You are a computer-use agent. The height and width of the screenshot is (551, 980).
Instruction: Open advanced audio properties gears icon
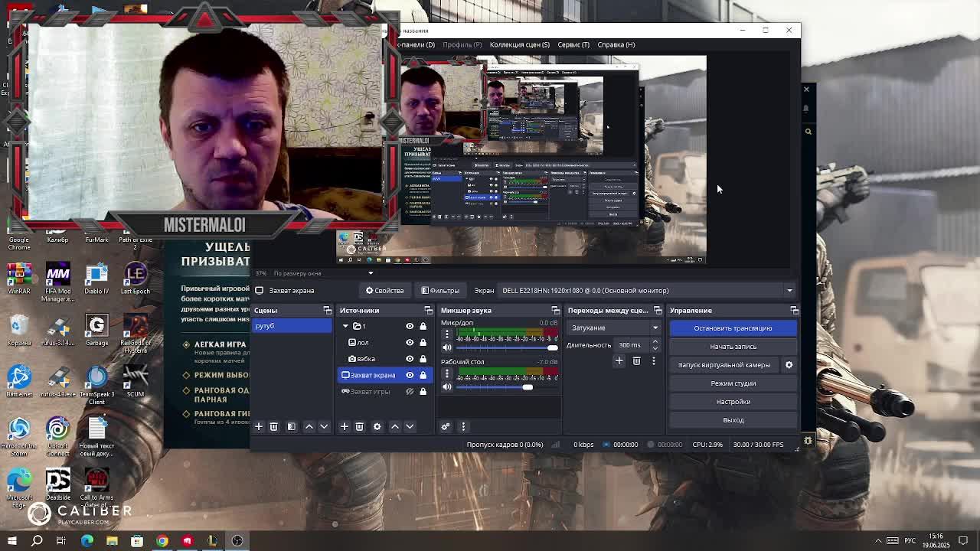[x=446, y=426]
